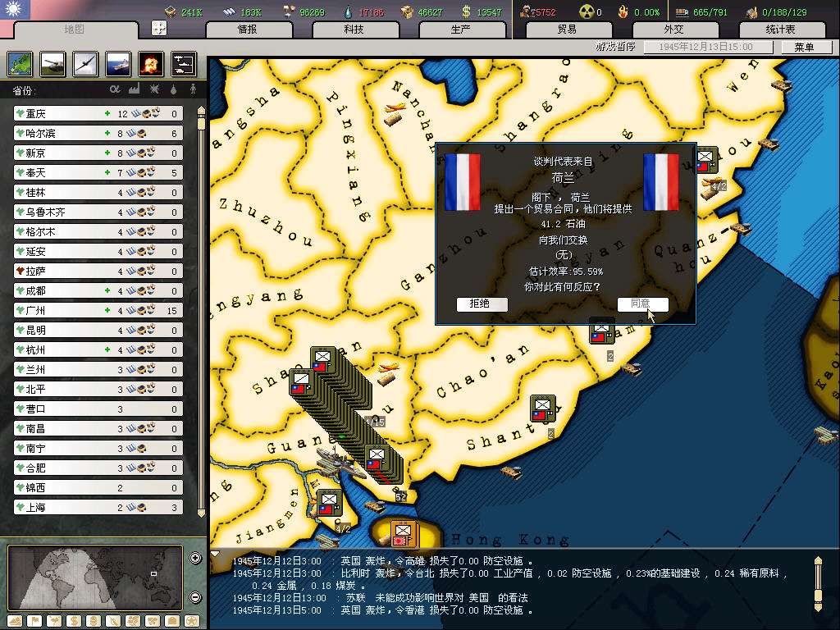Screen dimensions: 840x630
Task: Sort provinces by manpower person icon
Action: tap(193, 89)
